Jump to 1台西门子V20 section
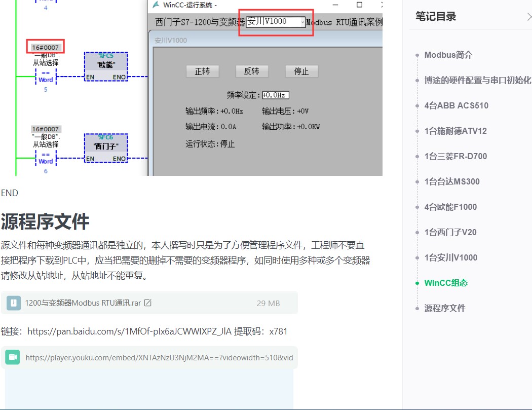Viewport: 532px width, 410px height. point(450,232)
